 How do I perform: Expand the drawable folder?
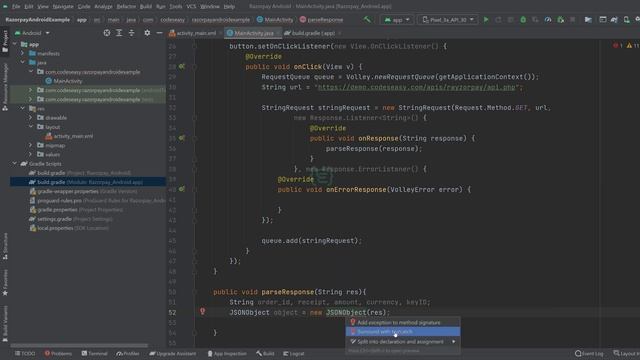coord(30,118)
